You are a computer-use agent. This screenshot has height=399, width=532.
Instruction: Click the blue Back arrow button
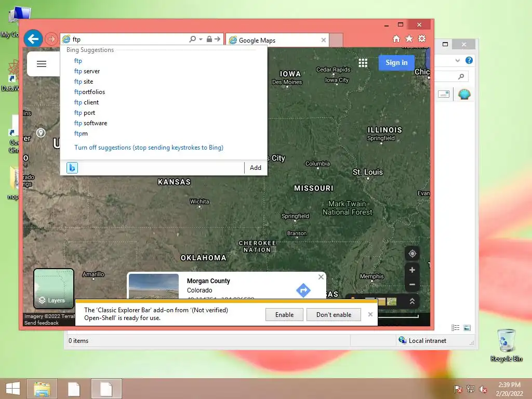tap(33, 39)
